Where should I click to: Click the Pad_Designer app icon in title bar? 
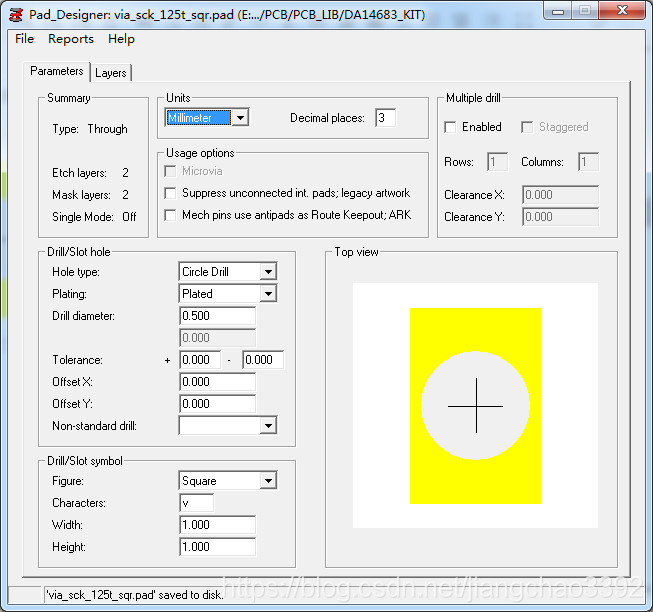(16, 12)
